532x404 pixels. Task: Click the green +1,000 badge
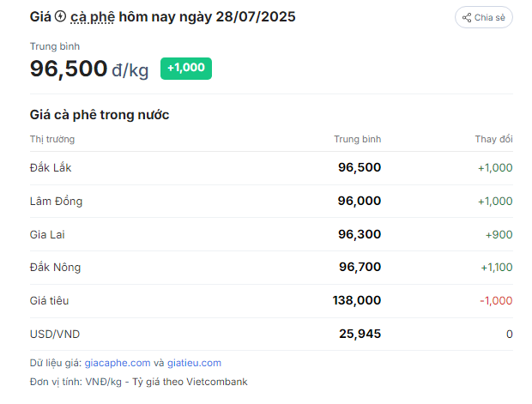pyautogui.click(x=186, y=68)
